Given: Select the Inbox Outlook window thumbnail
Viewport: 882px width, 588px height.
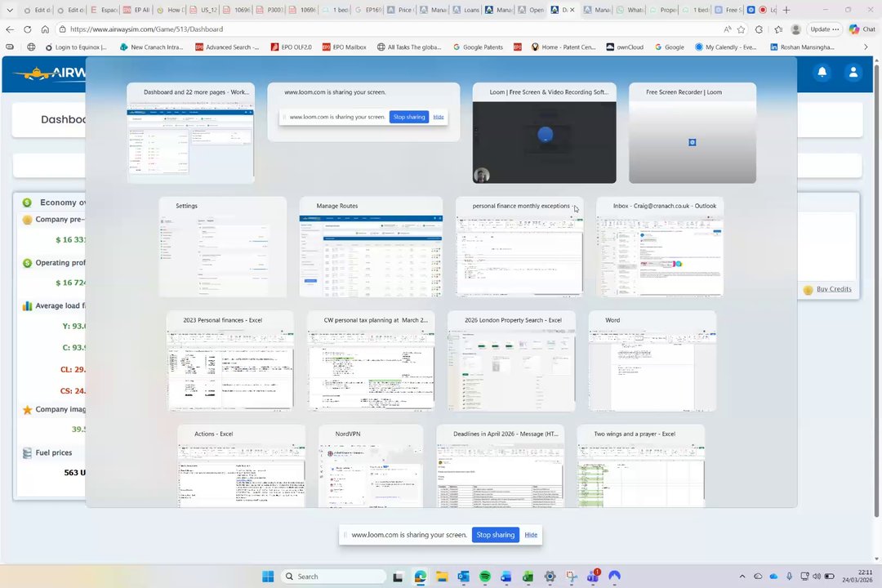Looking at the screenshot, I should (660, 247).
